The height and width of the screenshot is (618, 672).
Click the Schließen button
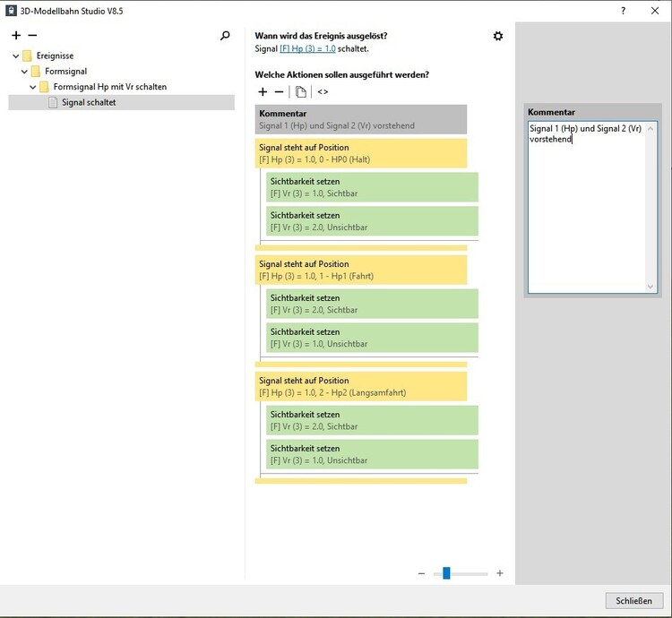pos(633,600)
